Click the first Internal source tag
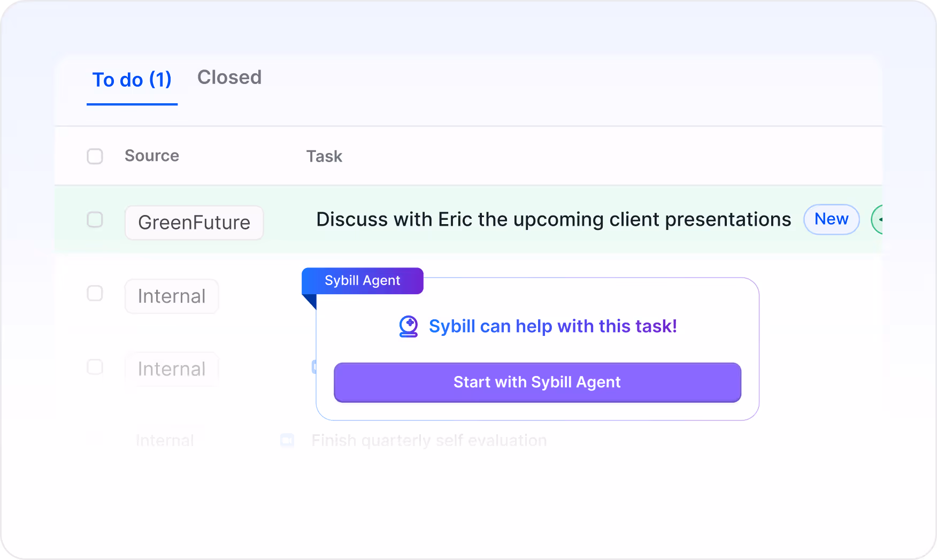 (x=172, y=296)
